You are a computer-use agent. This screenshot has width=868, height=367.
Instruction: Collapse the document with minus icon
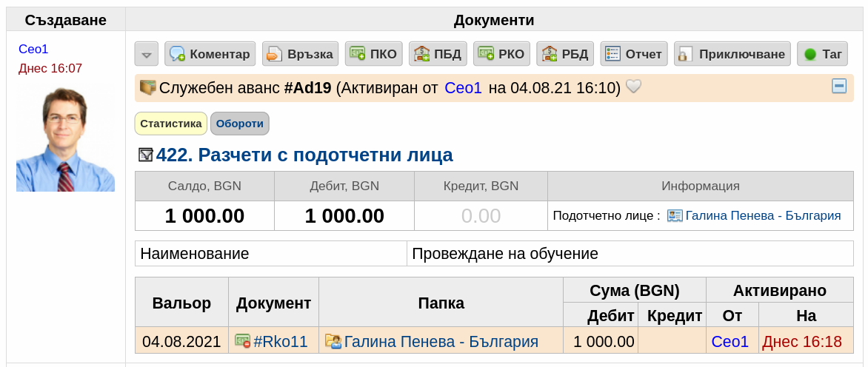pyautogui.click(x=839, y=87)
